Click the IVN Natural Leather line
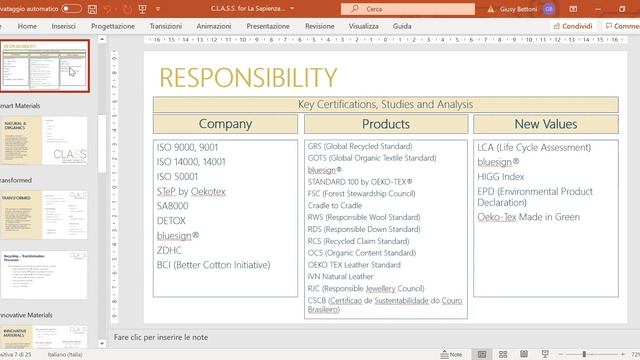 pyautogui.click(x=340, y=276)
